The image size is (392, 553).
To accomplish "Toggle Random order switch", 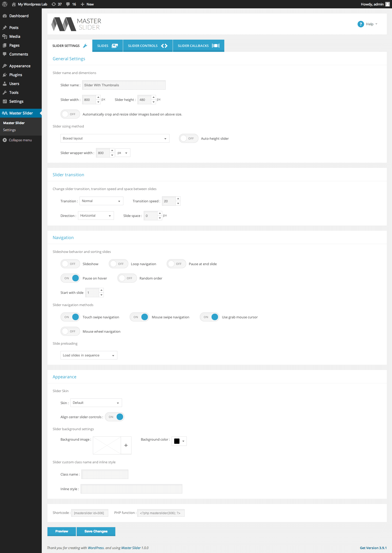I will [x=127, y=278].
